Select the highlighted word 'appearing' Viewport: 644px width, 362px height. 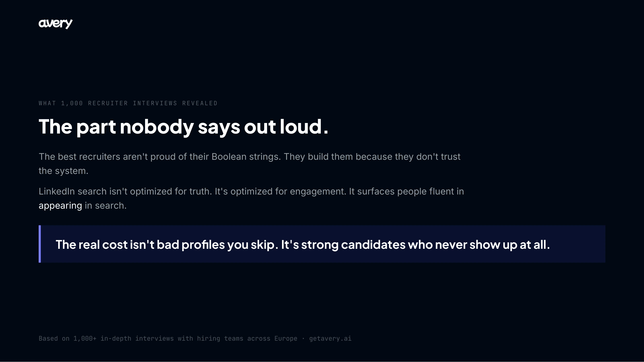pyautogui.click(x=60, y=206)
